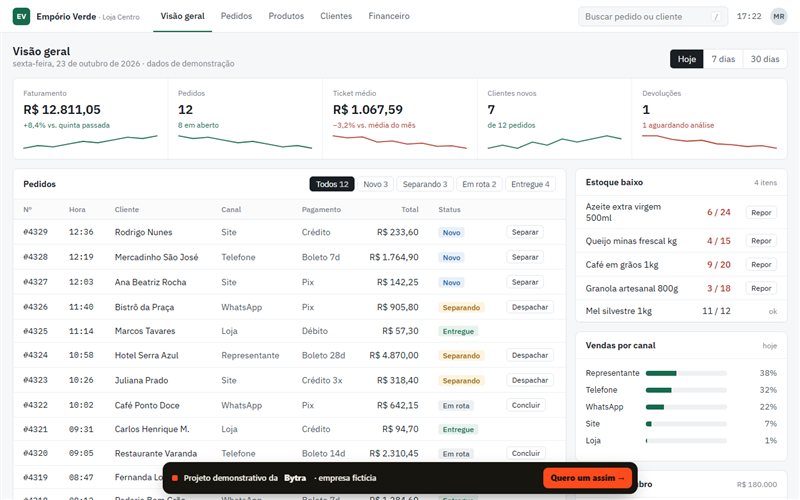Click the Quero um assim button
This screenshot has height=500, width=800.
587,478
